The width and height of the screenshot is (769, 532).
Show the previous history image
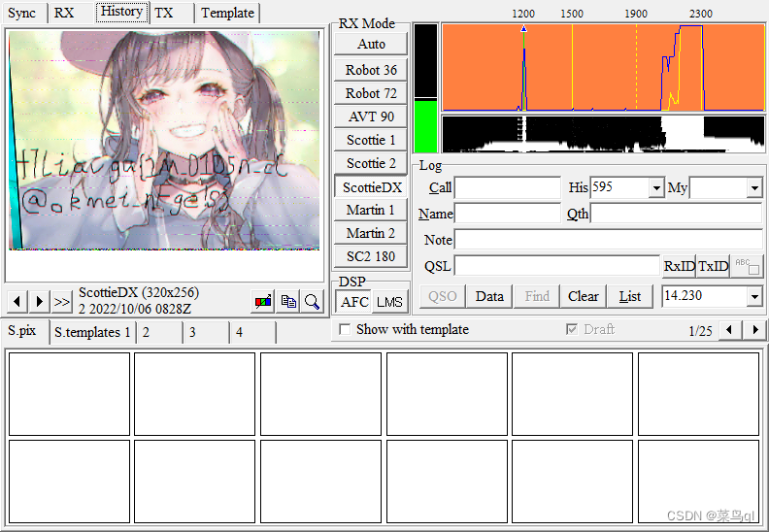(x=17, y=301)
